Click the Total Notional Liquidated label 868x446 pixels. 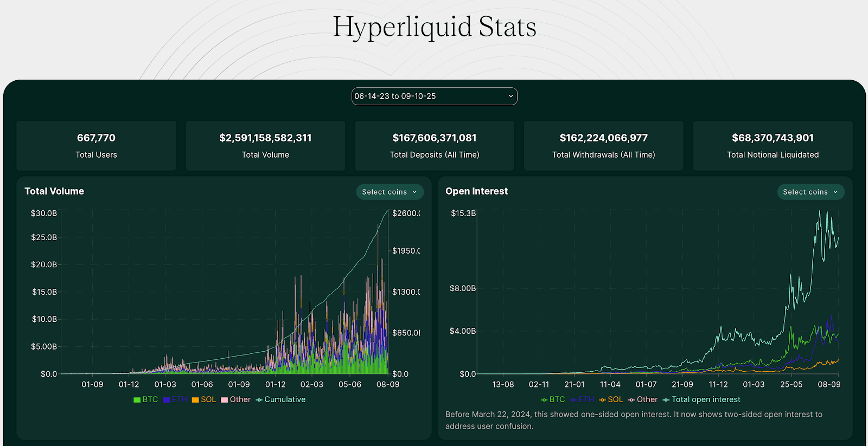(773, 155)
